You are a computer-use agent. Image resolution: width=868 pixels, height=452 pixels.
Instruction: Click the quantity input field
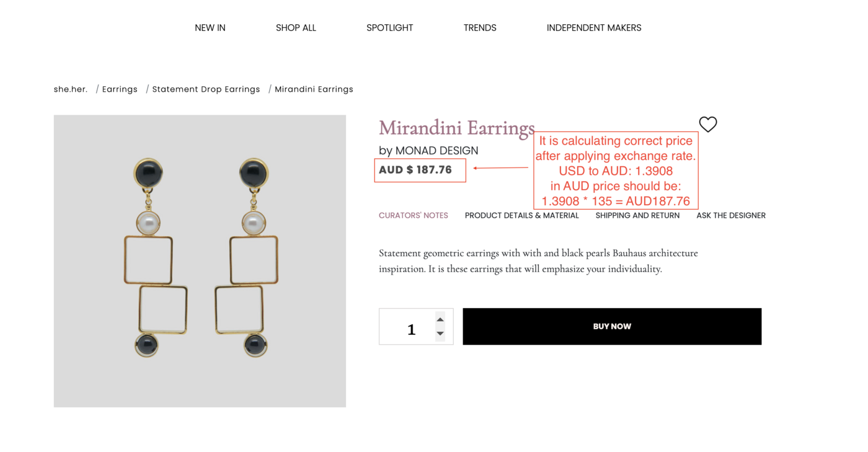point(416,327)
